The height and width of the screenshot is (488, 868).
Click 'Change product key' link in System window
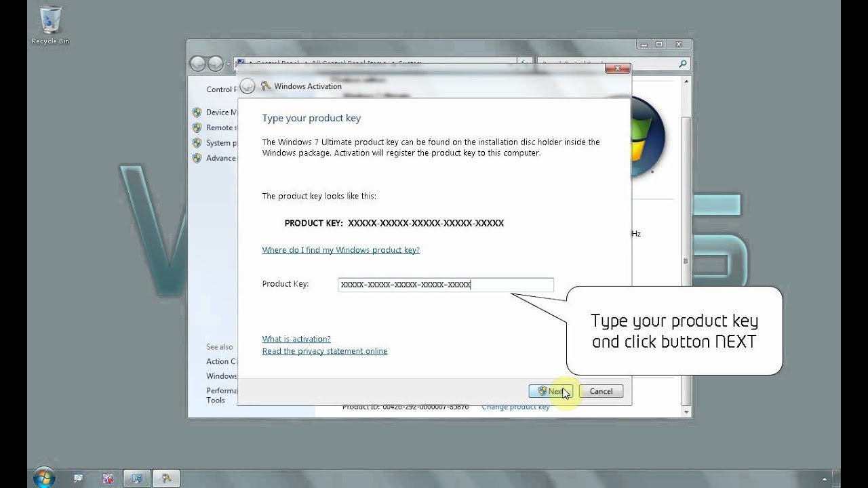[x=515, y=407]
